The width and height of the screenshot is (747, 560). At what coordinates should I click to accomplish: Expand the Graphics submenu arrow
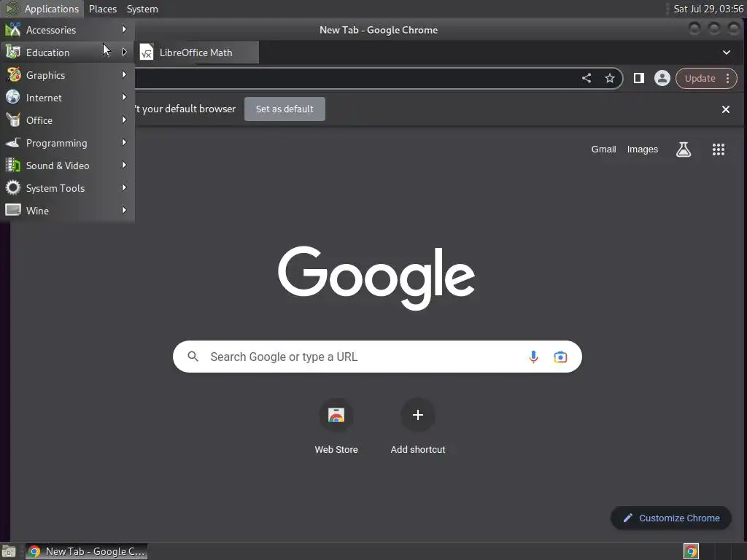point(124,75)
